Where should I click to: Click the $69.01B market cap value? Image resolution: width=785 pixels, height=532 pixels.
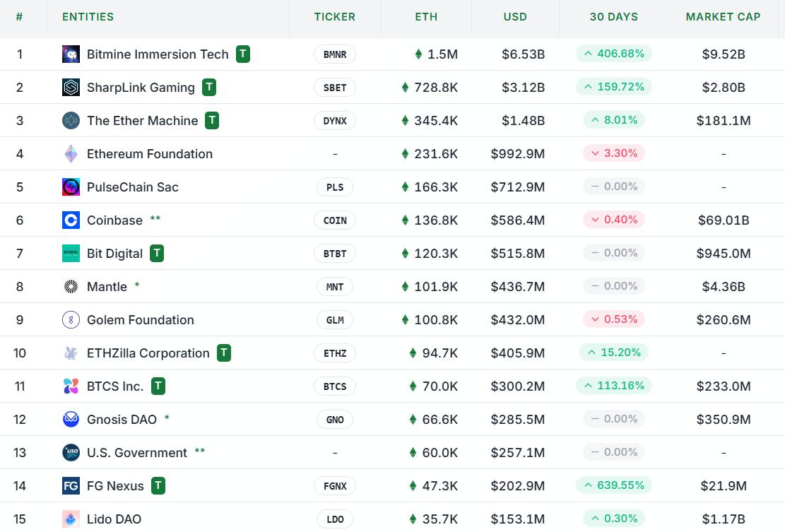(724, 220)
